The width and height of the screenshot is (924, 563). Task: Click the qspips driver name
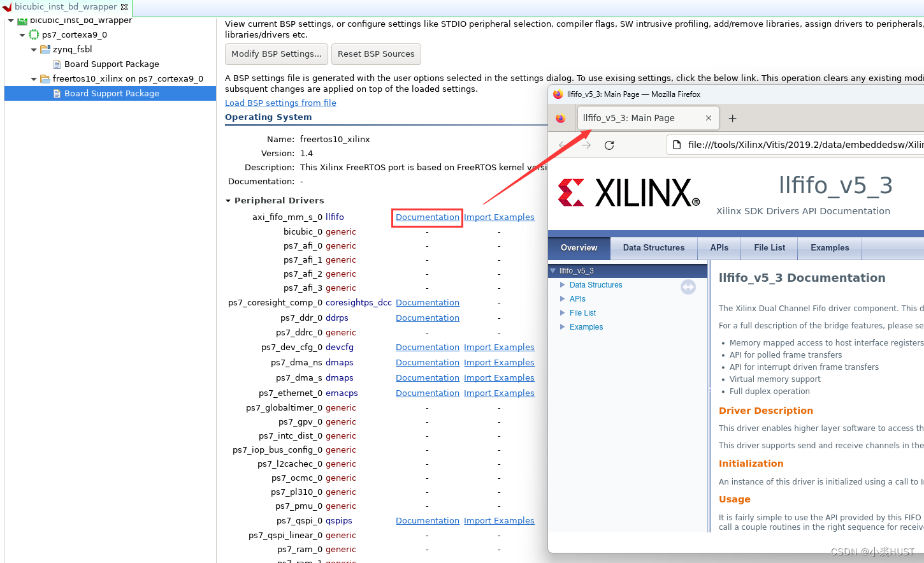tap(338, 521)
